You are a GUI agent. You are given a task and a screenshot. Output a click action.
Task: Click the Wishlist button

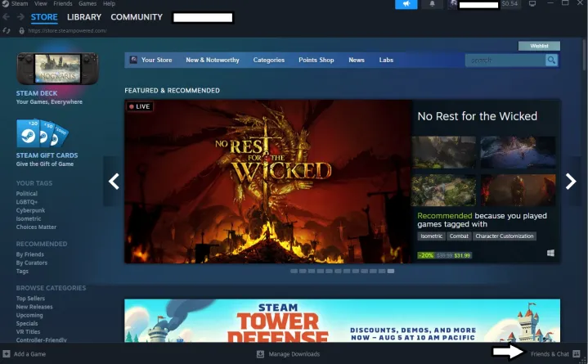click(539, 46)
